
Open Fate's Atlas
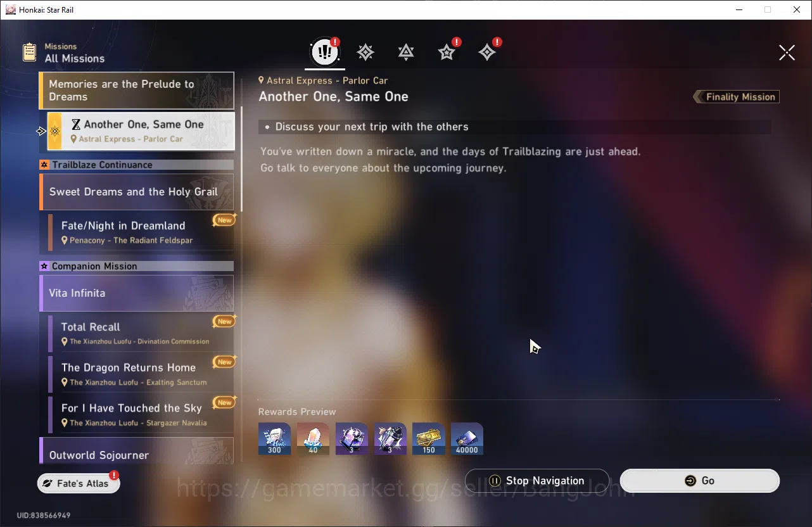(79, 483)
